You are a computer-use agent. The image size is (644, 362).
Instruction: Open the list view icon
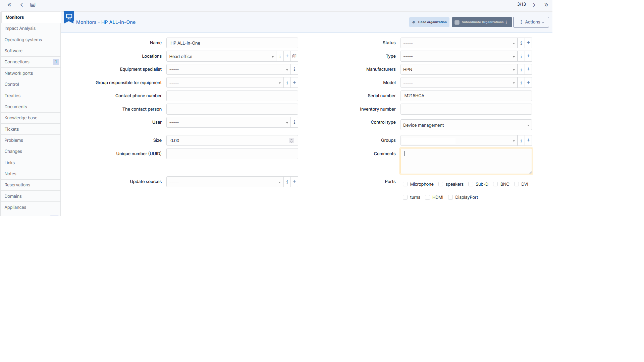coord(33,5)
